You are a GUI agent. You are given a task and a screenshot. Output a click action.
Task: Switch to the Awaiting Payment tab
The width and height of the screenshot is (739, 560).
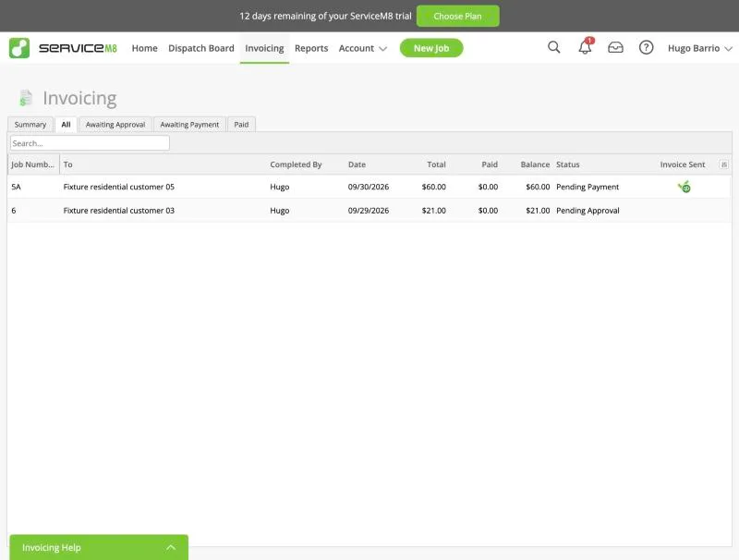point(189,125)
